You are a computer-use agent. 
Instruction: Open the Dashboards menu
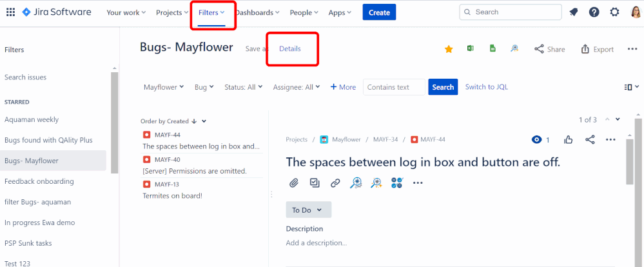[257, 12]
